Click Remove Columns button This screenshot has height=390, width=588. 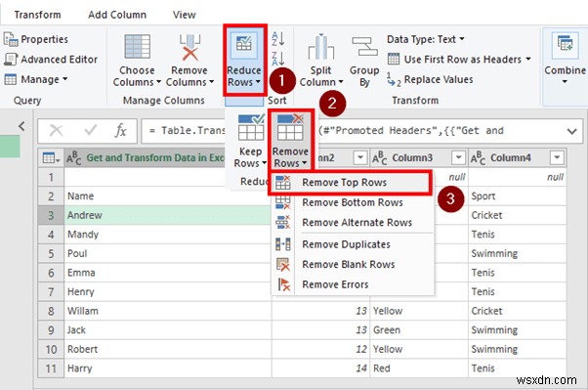point(189,60)
